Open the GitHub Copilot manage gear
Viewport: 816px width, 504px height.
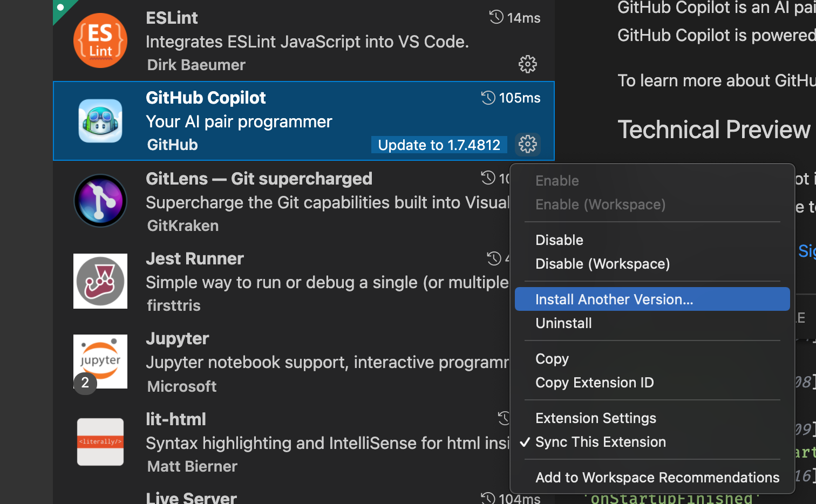528,144
